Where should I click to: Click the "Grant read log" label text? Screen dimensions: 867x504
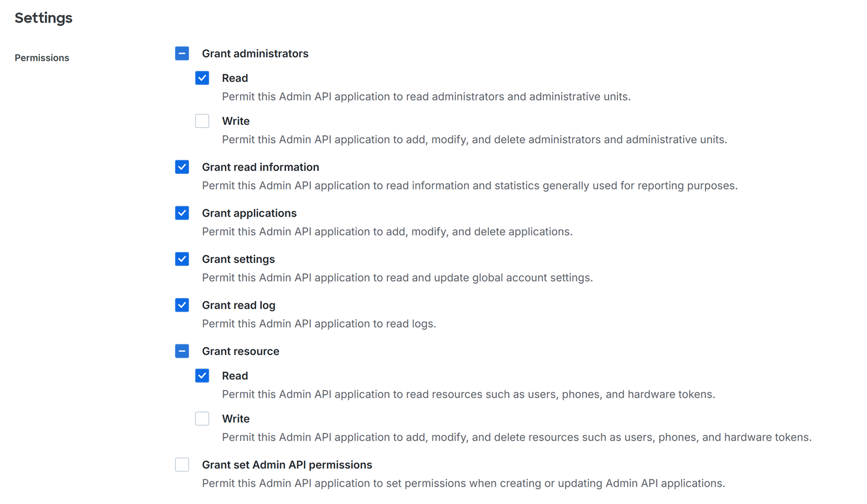click(x=238, y=305)
